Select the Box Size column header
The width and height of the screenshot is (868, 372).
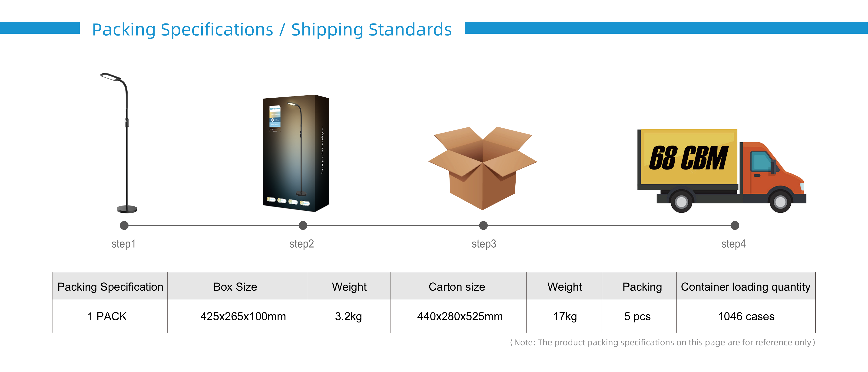click(x=235, y=287)
